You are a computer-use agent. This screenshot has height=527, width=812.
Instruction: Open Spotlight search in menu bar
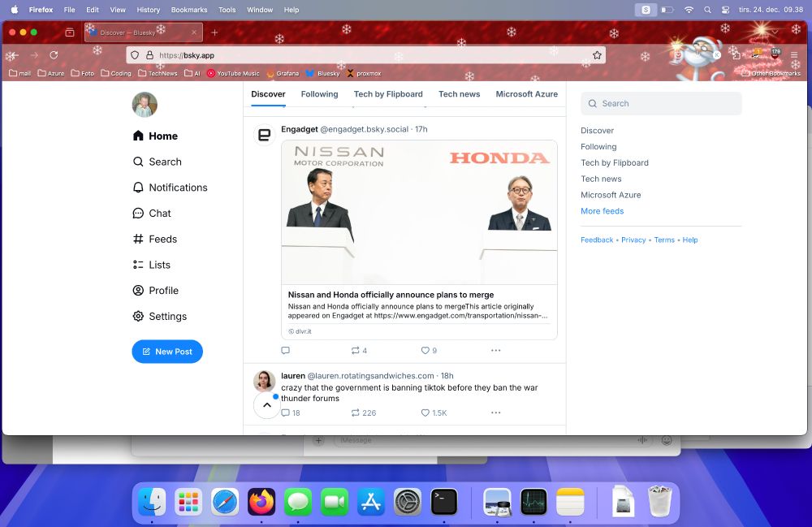707,10
